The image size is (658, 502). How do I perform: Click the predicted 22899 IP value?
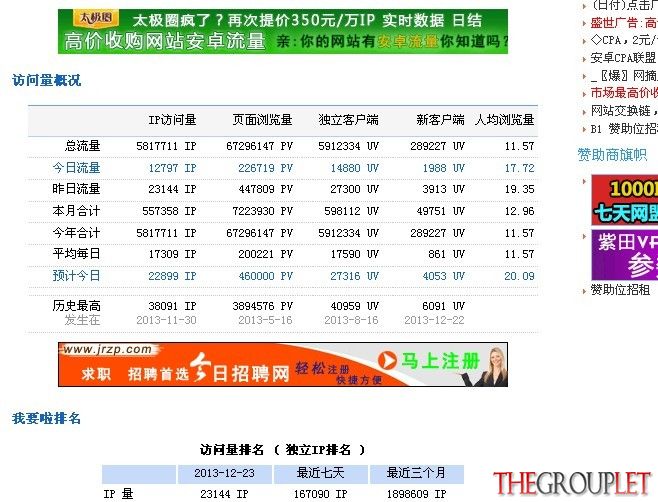tap(172, 276)
